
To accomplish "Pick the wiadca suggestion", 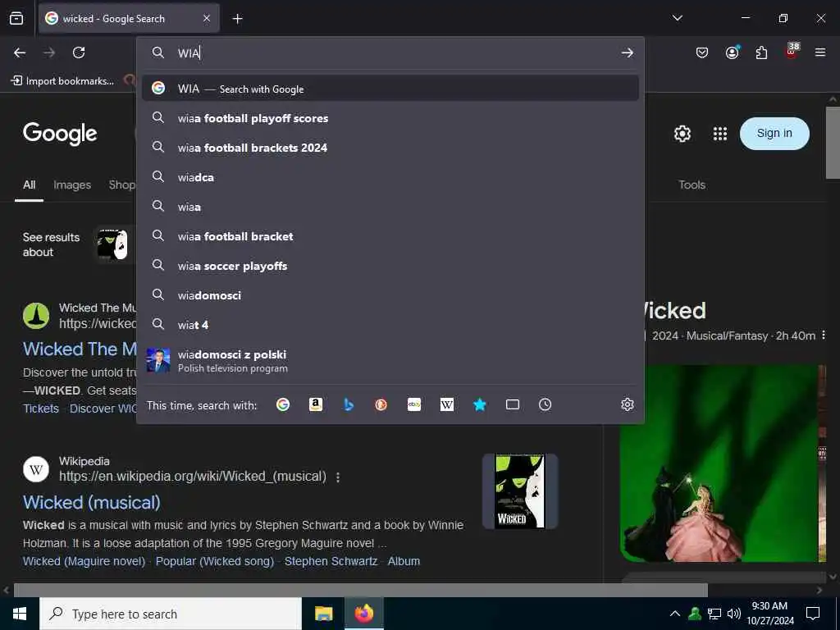I will (x=390, y=177).
